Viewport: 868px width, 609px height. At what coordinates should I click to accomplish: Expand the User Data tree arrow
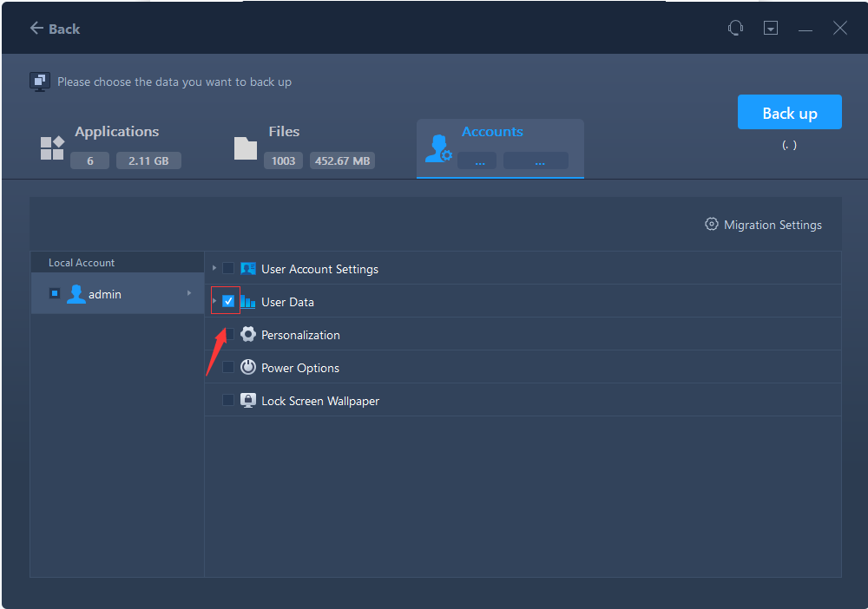(214, 302)
